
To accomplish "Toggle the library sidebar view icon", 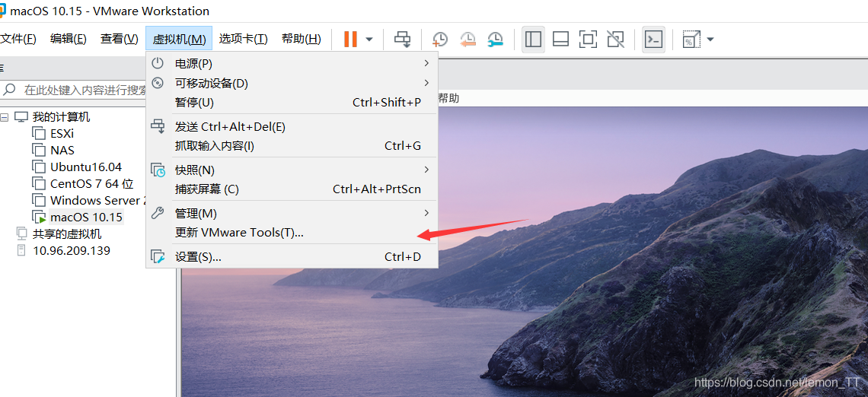I will tap(533, 40).
